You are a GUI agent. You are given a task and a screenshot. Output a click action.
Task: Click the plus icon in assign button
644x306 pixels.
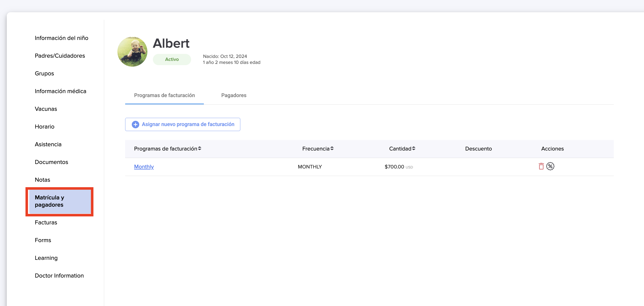(x=135, y=124)
